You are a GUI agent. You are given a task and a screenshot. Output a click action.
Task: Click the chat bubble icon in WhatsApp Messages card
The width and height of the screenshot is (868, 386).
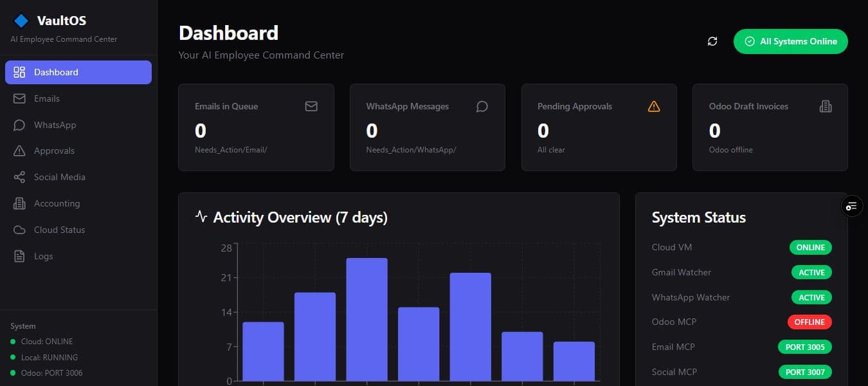(x=482, y=106)
